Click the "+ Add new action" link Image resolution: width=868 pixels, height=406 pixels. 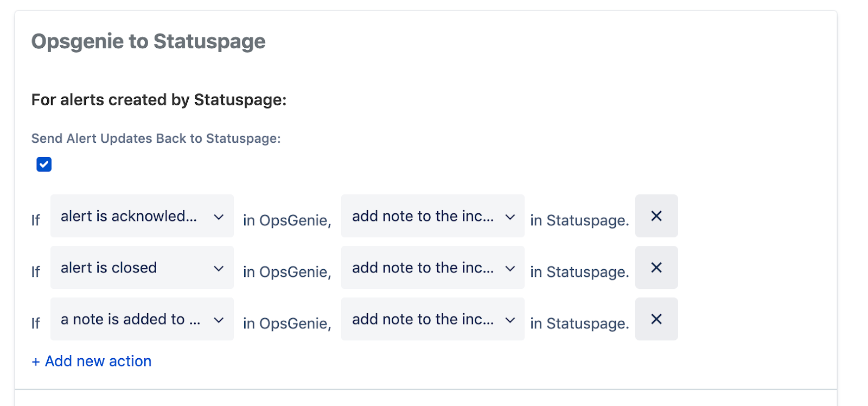click(91, 361)
